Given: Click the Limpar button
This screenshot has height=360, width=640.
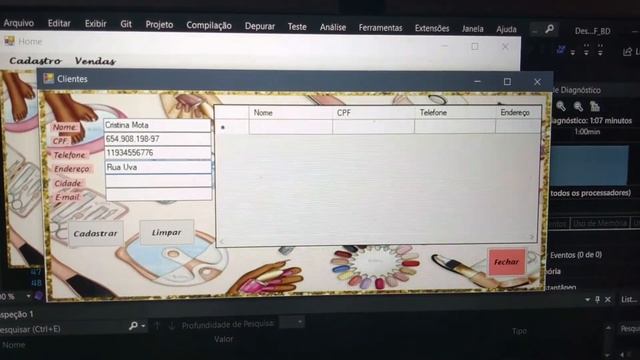Looking at the screenshot, I should coord(167,232).
